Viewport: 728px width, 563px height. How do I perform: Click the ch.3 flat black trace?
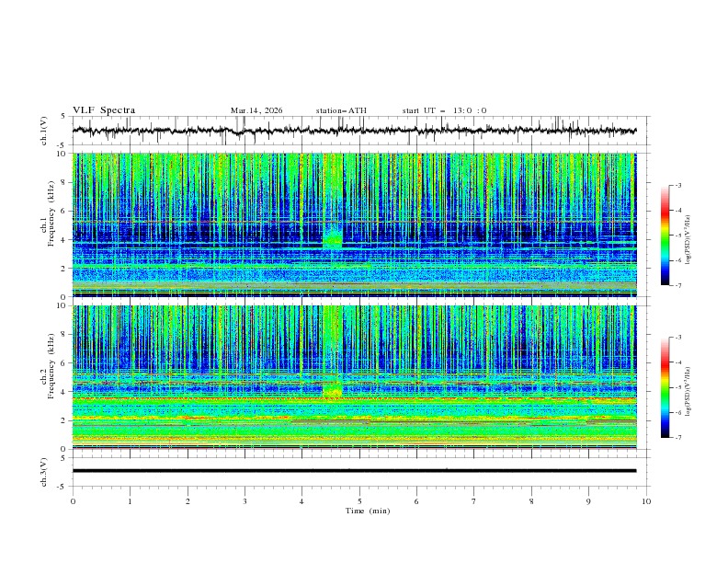354,471
